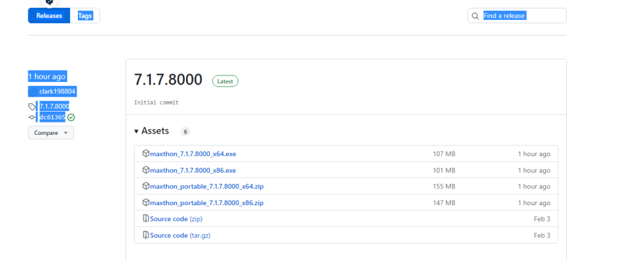Focus the Find a release search field

tap(522, 16)
